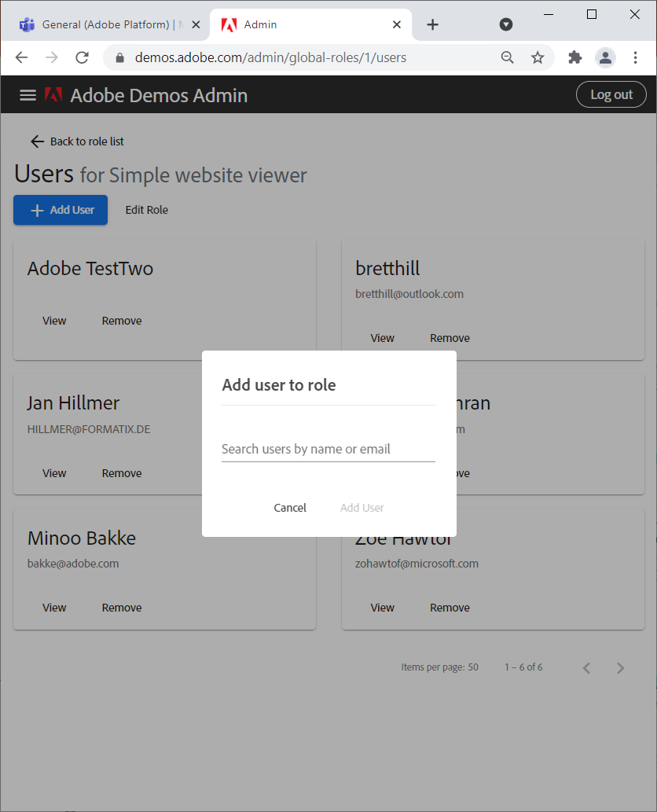
Task: Cancel the Add user to role dialog
Action: coord(290,508)
